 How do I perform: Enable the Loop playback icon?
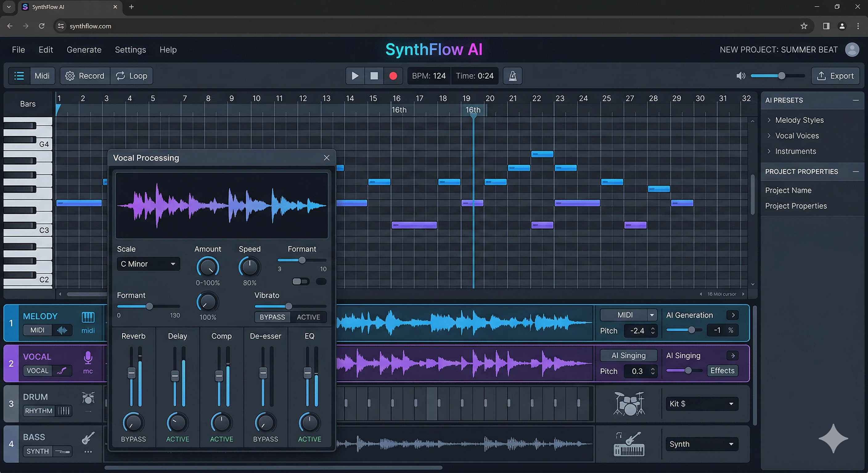(120, 76)
